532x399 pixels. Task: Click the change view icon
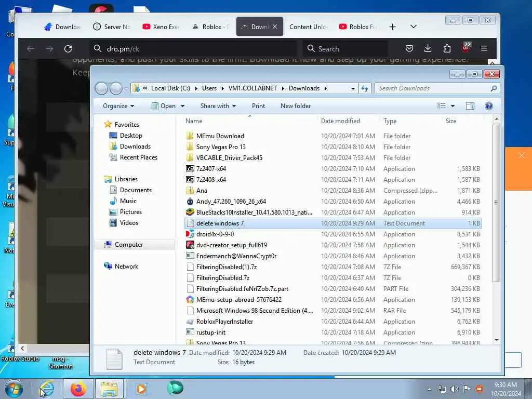click(x=442, y=106)
